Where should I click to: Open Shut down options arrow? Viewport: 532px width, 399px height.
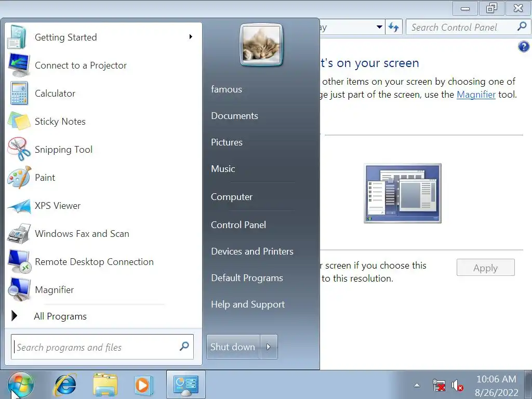[269, 347]
